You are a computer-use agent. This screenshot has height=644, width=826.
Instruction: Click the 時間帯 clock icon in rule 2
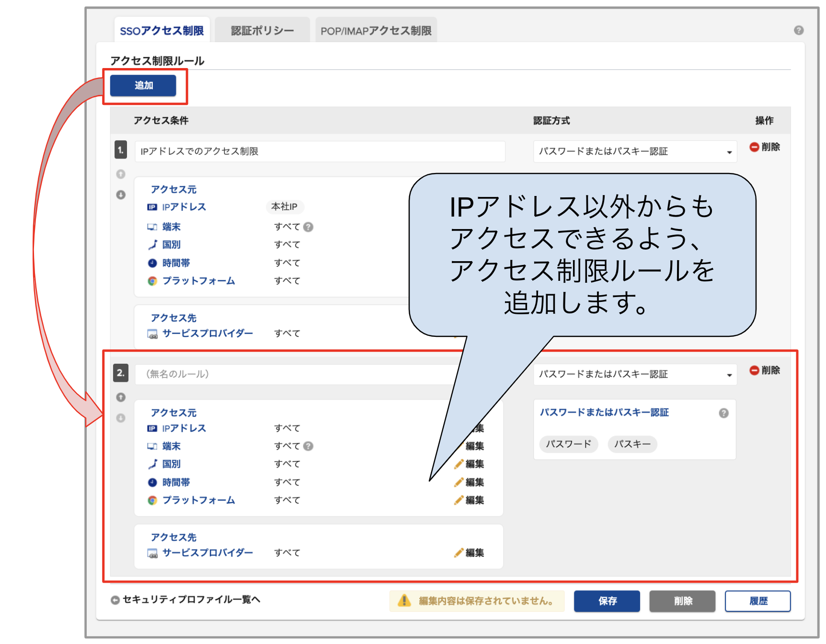pos(152,483)
